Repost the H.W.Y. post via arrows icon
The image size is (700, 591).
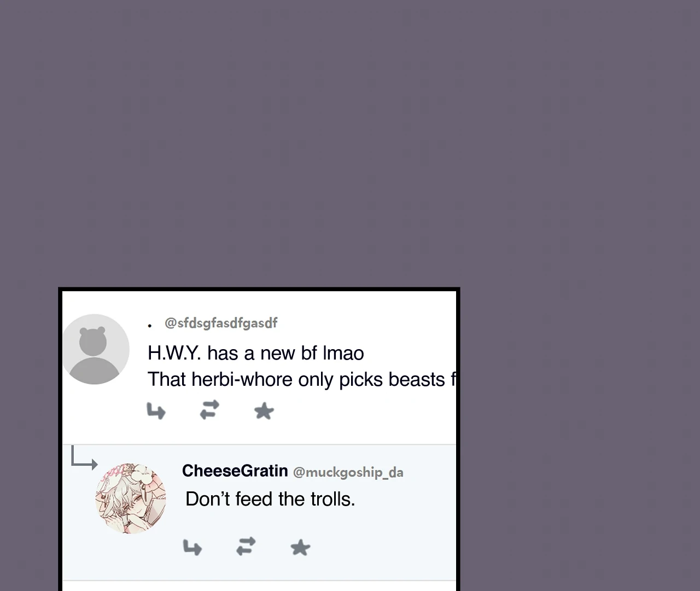pyautogui.click(x=209, y=410)
